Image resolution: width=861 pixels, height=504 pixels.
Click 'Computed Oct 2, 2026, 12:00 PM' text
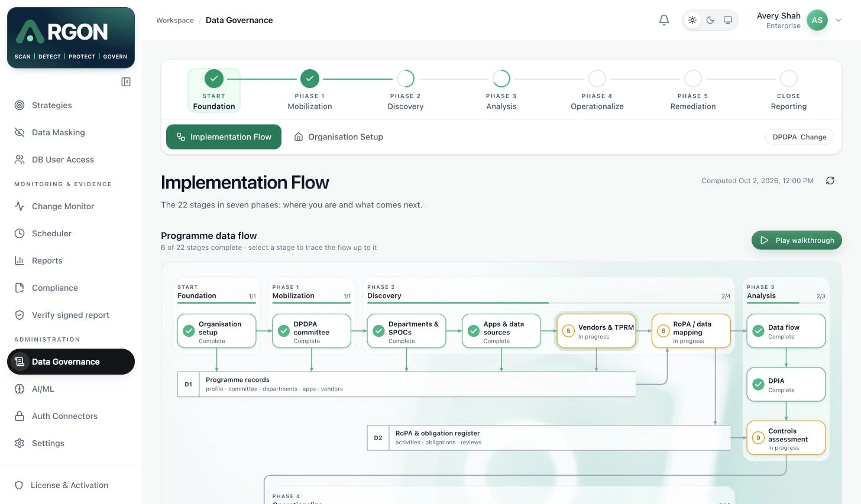(758, 181)
